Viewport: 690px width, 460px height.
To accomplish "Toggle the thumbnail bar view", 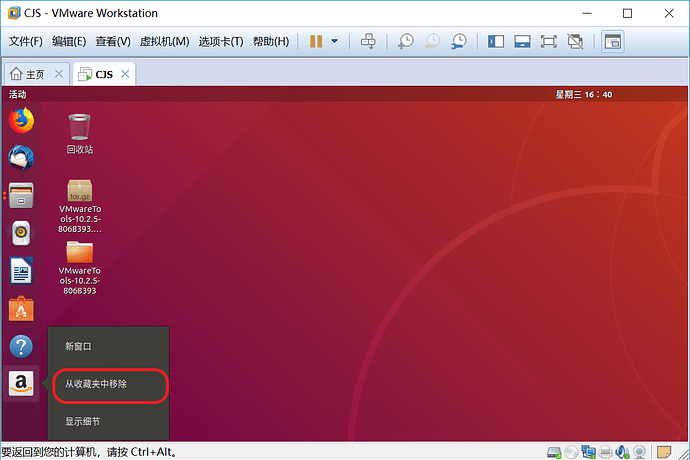I will pos(522,41).
